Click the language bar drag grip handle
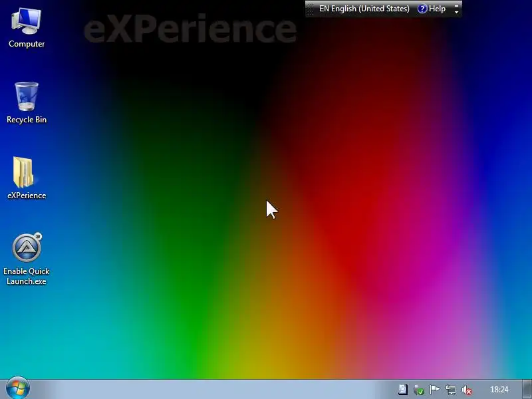This screenshot has height=399, width=532. (310, 9)
